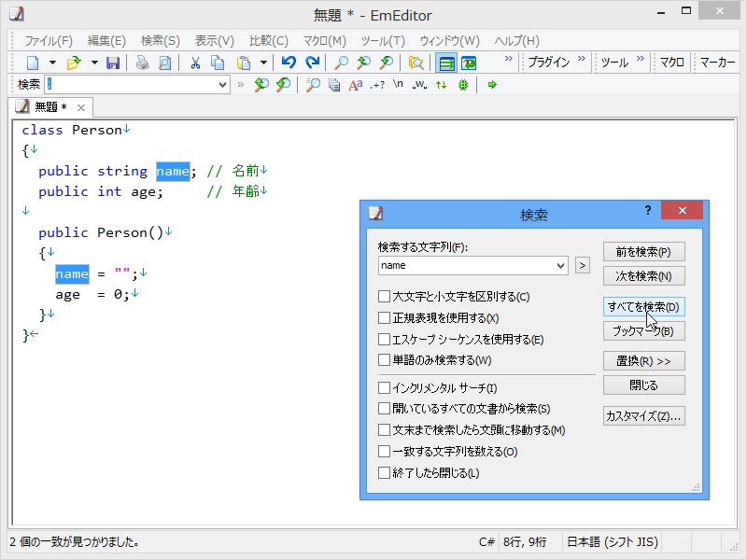Viewport: 747px width, 560px height.
Task: Click the Find magnifier icon in main toolbar
Action: pos(341,63)
